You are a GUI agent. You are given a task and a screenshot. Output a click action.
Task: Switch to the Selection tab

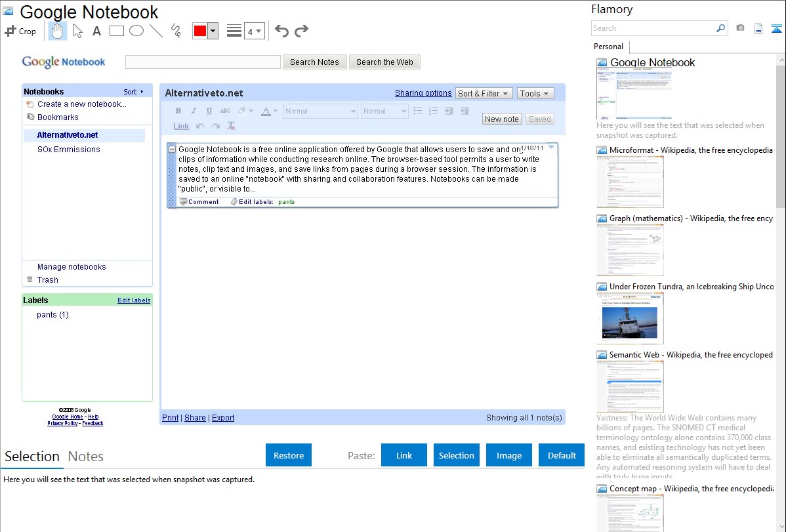(32, 457)
